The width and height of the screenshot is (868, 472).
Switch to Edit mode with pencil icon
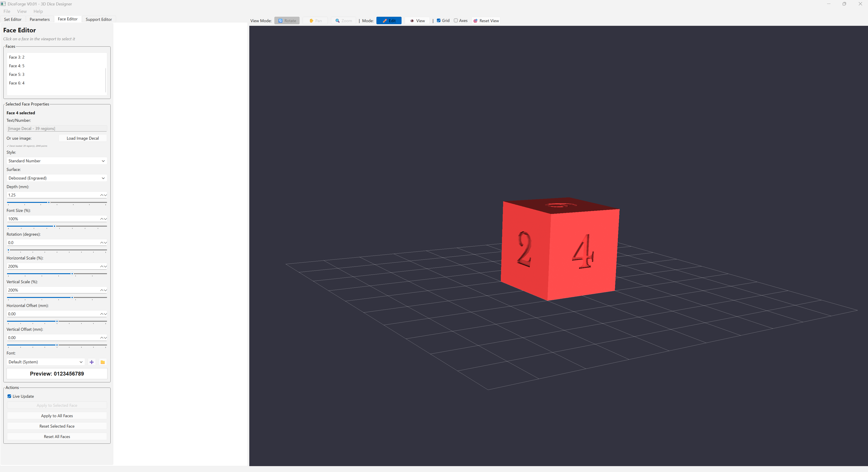coord(388,21)
